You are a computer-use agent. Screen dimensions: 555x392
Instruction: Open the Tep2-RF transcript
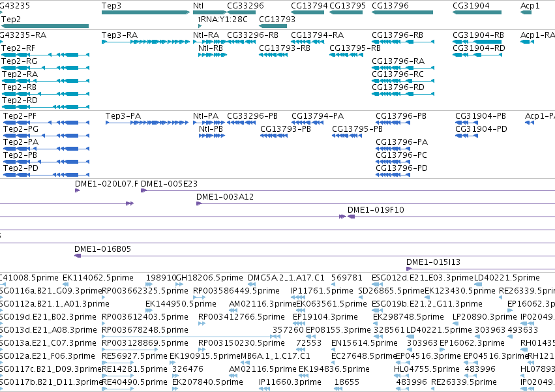[x=45, y=55]
